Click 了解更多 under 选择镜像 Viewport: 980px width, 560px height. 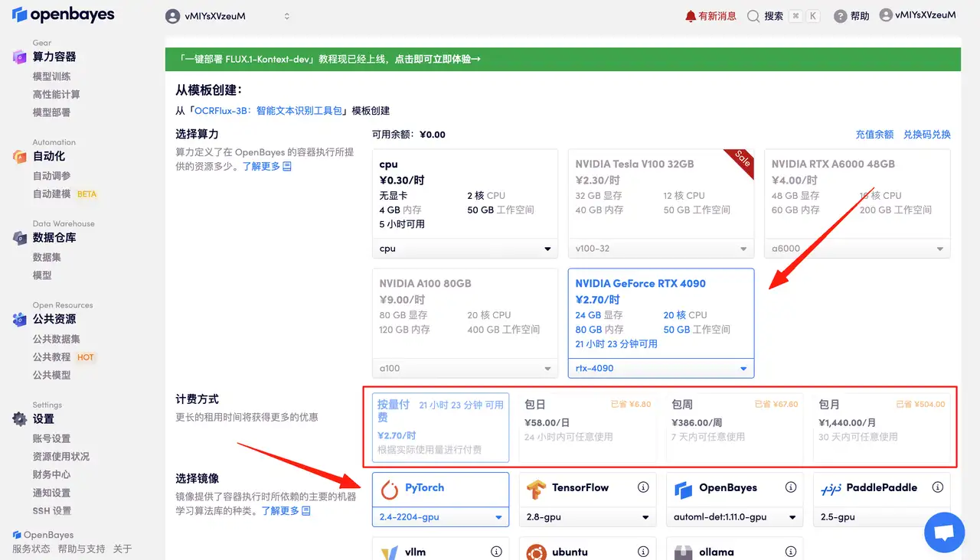tap(286, 510)
